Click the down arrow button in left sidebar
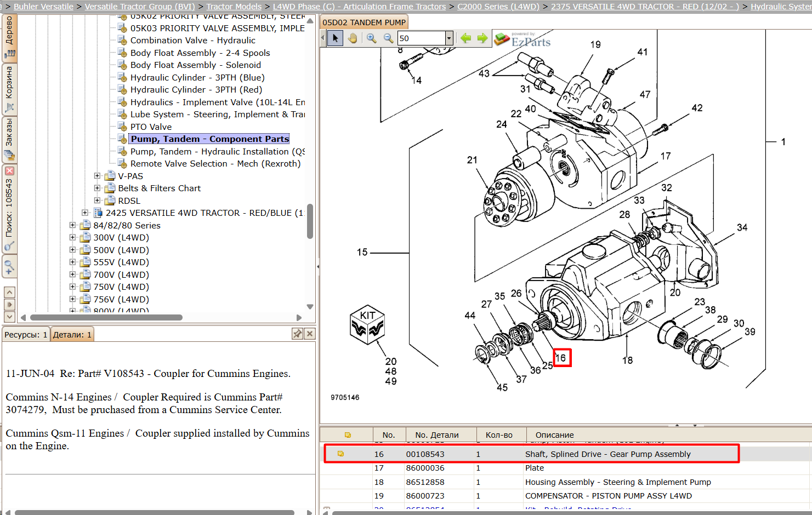Viewport: 812px width, 515px height. coord(9,317)
